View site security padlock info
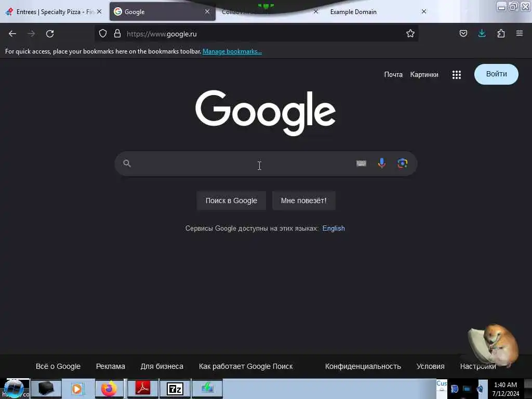This screenshot has height=399, width=532. [117, 33]
